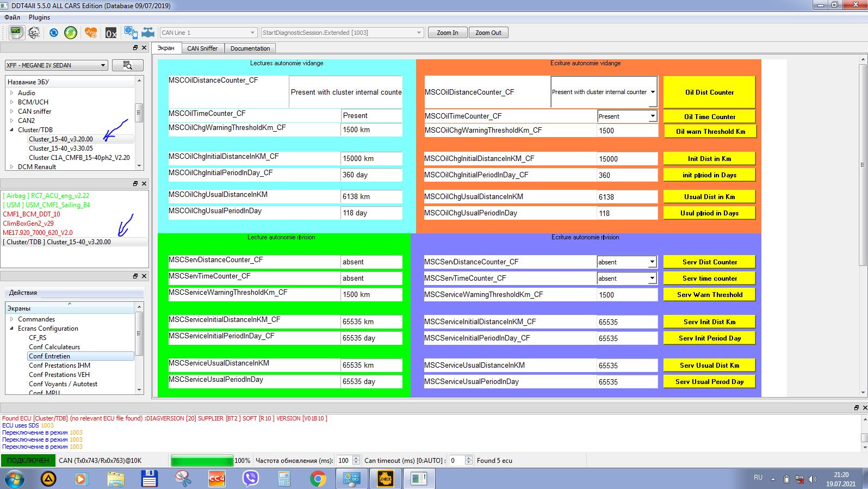Switch to the CAN Sniffer tab
Viewport: 868px width, 489px height.
202,48
